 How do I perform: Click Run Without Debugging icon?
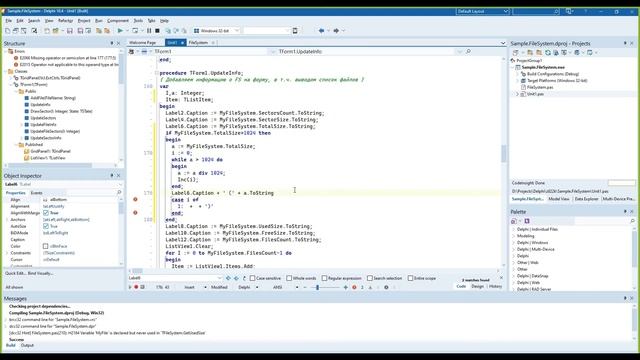coord(135,31)
